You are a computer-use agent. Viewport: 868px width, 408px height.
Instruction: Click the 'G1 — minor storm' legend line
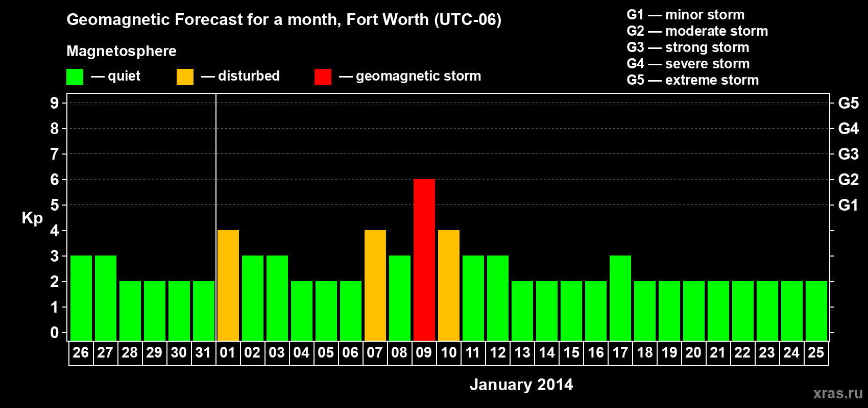coord(686,15)
